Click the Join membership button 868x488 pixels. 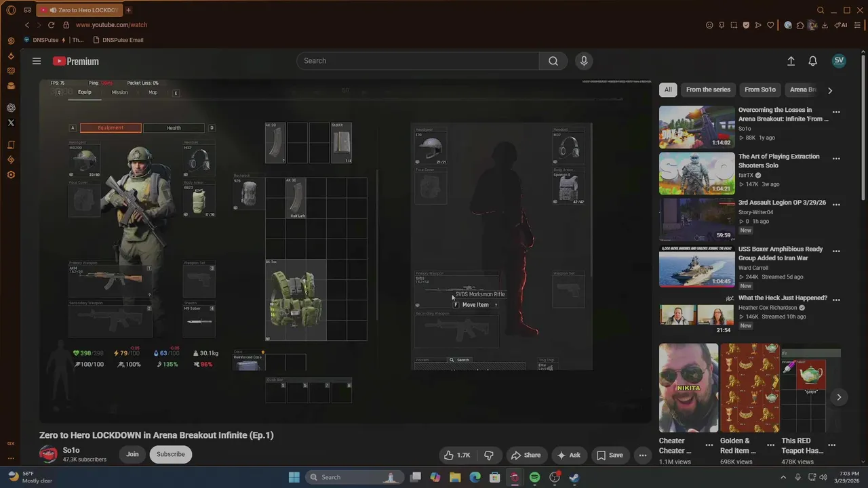coord(132,454)
